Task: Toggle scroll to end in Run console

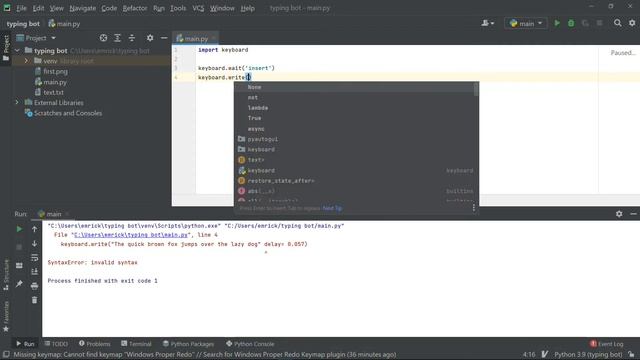Action: click(x=34, y=271)
